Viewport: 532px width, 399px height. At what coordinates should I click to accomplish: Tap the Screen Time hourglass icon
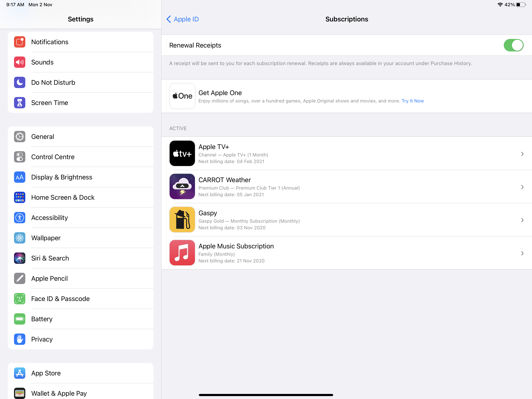(x=20, y=103)
